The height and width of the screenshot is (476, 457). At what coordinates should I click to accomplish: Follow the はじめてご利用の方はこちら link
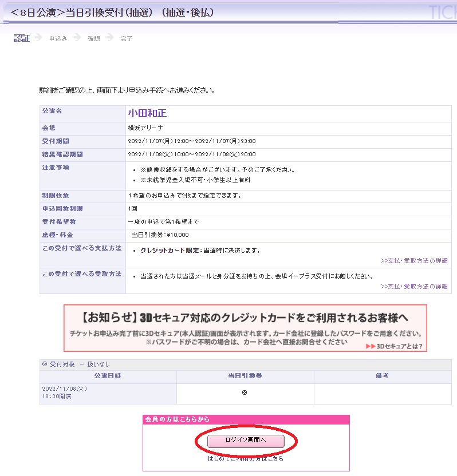point(246,459)
